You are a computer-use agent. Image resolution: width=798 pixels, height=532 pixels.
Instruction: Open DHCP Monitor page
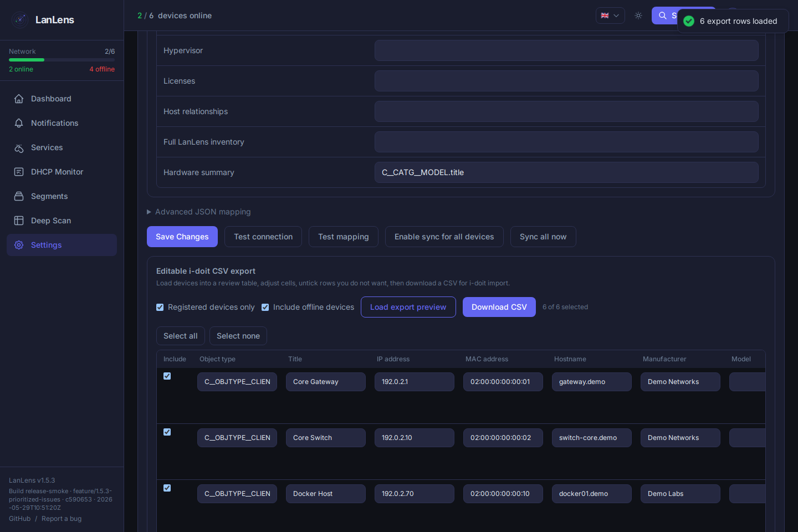(62, 172)
